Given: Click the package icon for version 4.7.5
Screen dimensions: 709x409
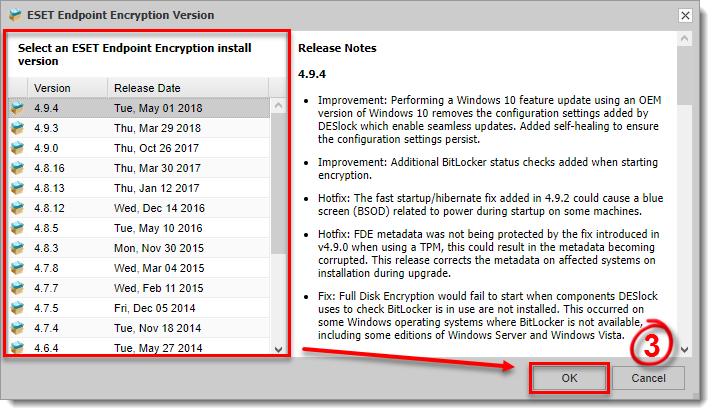Looking at the screenshot, I should [18, 308].
